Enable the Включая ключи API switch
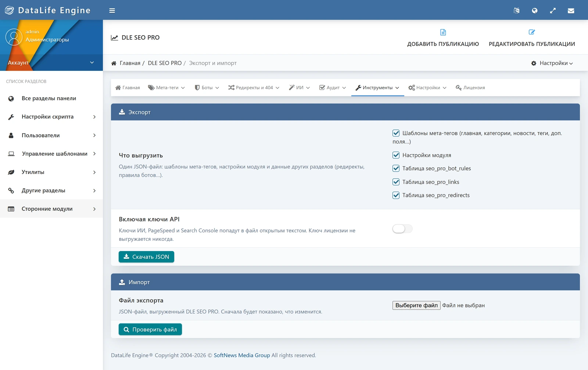The image size is (588, 370). click(402, 229)
